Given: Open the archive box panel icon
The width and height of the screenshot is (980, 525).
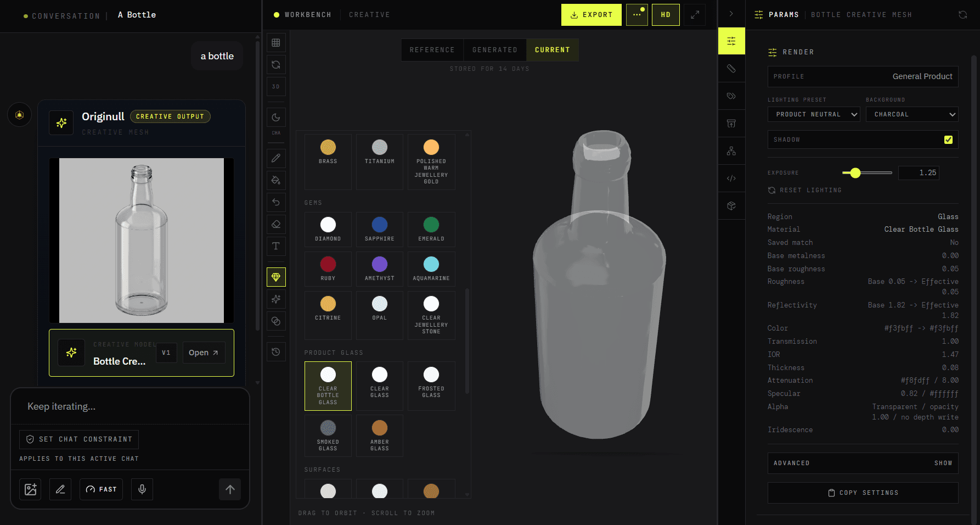Looking at the screenshot, I should point(731,124).
